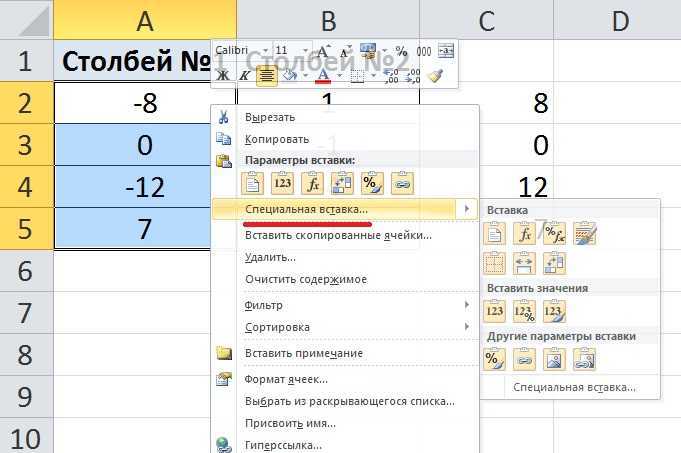Image resolution: width=681 pixels, height=453 pixels.
Task: Apply the fill color paint bucket
Action: 289,76
